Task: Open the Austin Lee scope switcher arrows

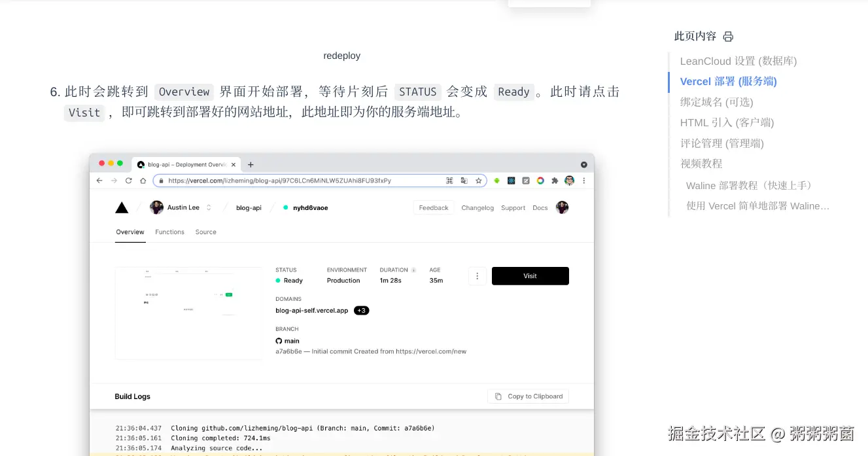Action: [x=209, y=207]
